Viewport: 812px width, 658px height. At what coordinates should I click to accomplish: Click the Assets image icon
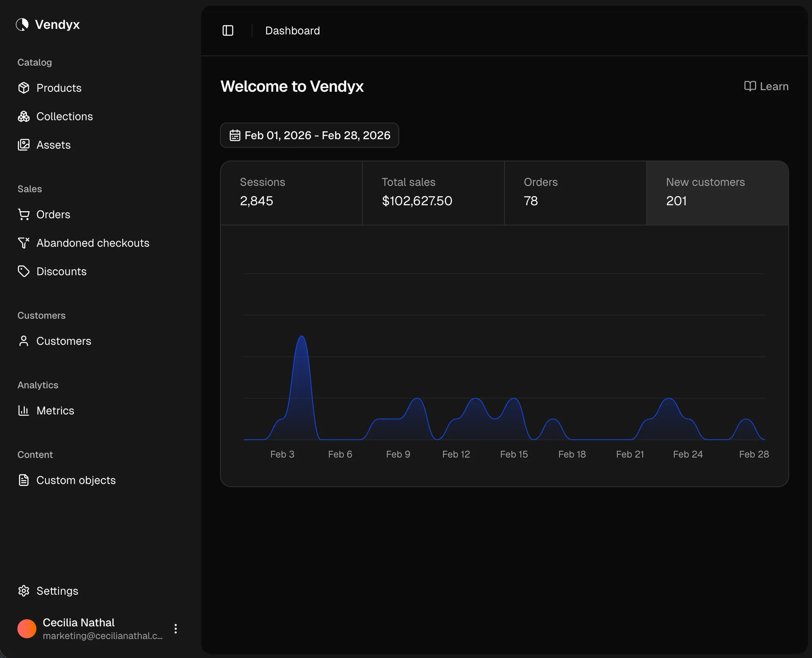click(24, 145)
